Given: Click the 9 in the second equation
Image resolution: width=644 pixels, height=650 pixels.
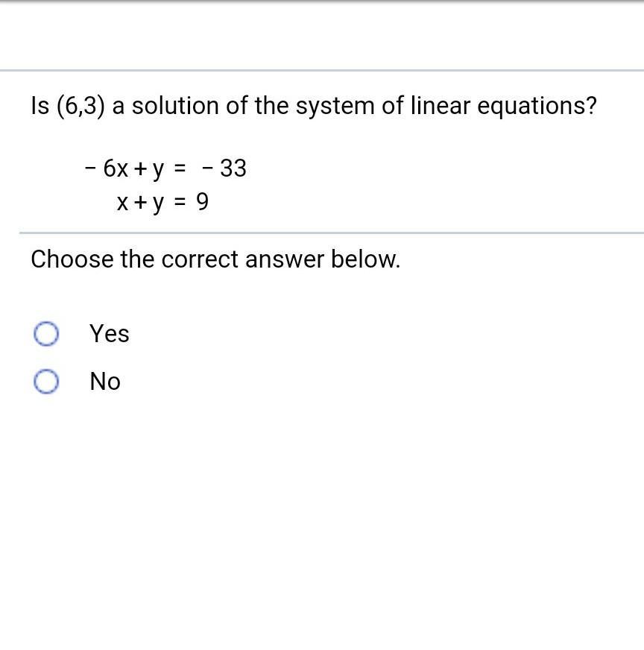Looking at the screenshot, I should click(x=202, y=202).
